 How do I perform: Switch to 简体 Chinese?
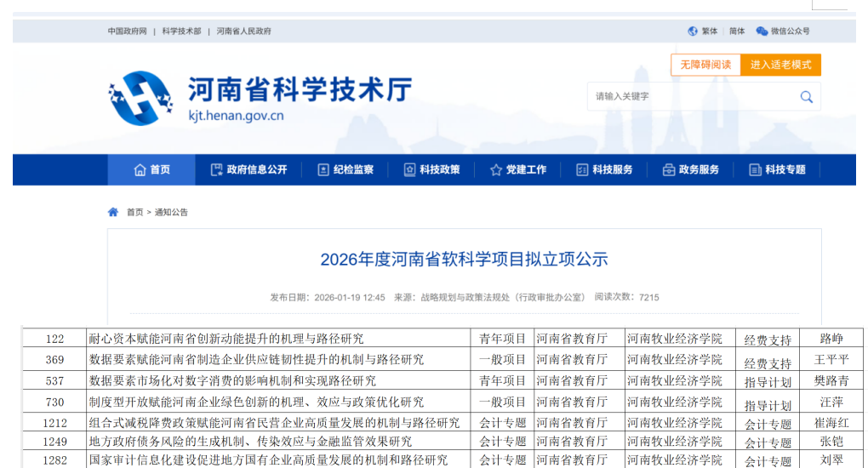tap(737, 31)
